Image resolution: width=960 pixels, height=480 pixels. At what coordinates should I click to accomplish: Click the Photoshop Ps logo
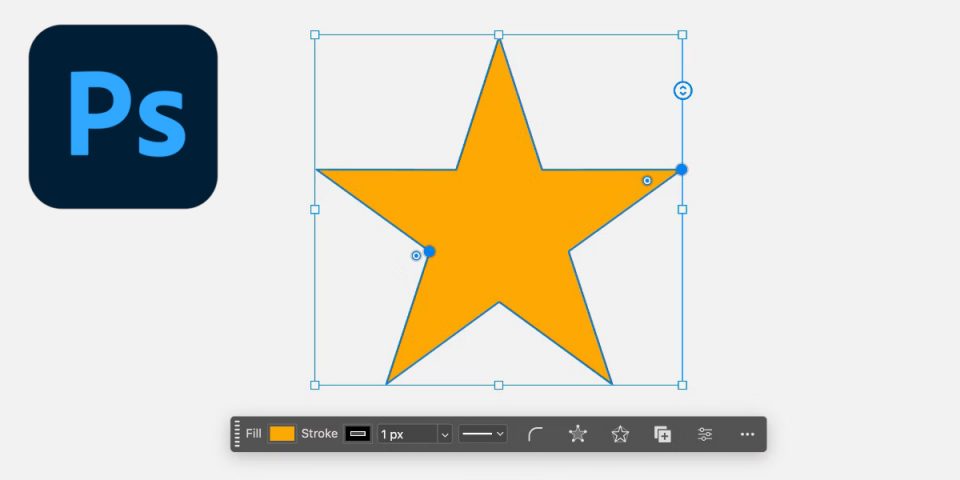click(123, 116)
